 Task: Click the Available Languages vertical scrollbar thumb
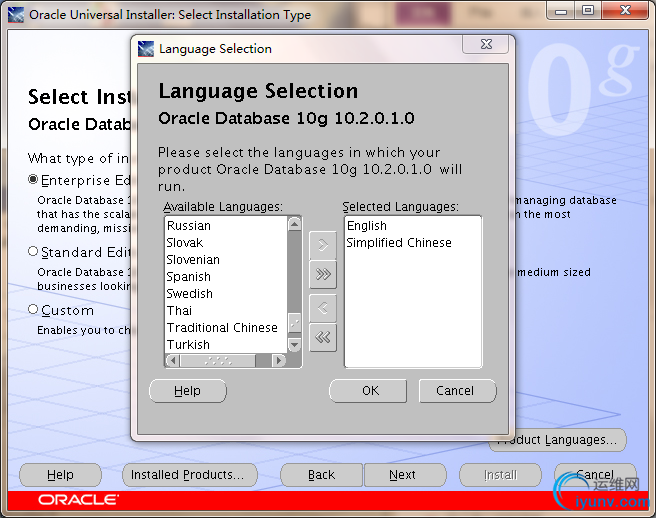click(x=295, y=322)
